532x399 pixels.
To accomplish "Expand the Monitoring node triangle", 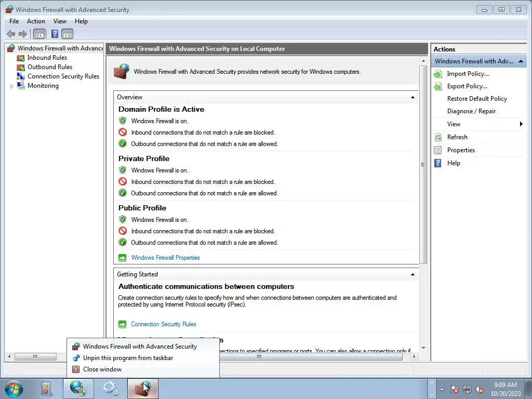I will (x=11, y=86).
